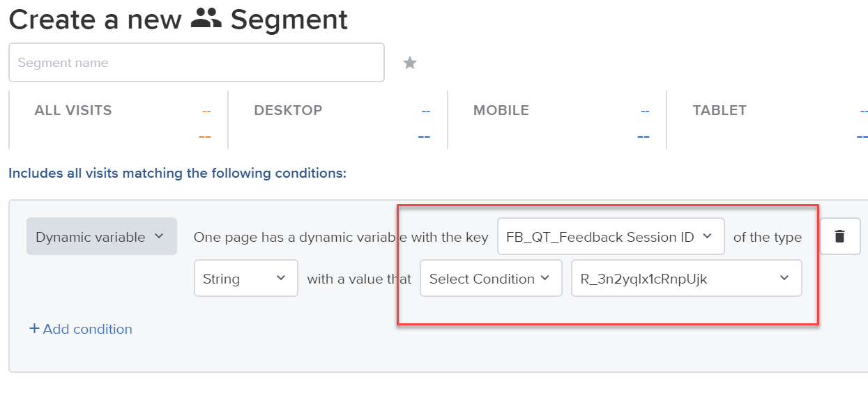This screenshot has height=393, width=868.
Task: Select the DESKTOP stats card
Action: [337, 120]
